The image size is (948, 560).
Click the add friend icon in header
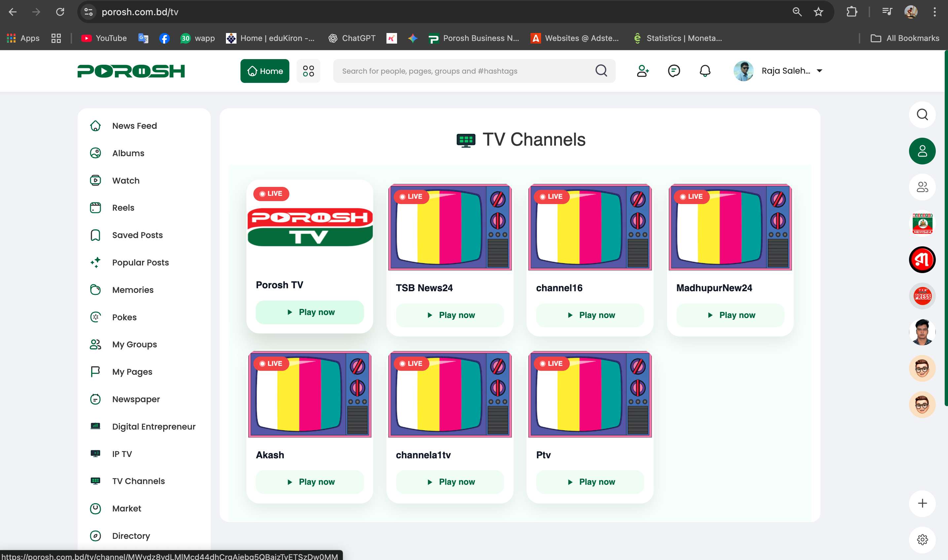[642, 71]
